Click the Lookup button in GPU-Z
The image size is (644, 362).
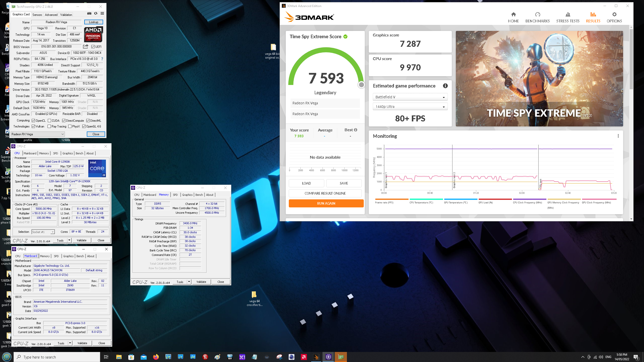click(94, 22)
